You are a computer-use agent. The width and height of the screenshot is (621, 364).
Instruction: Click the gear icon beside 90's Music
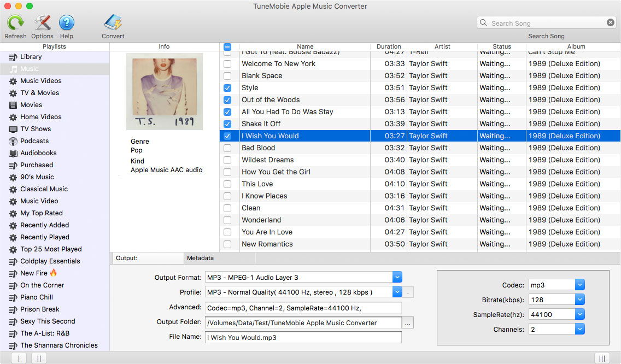click(x=13, y=178)
